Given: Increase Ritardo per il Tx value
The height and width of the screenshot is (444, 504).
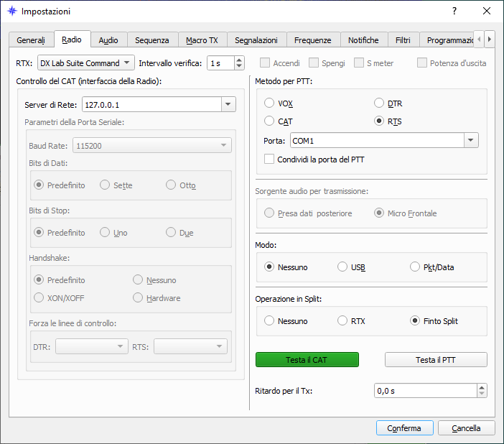Looking at the screenshot, I should coord(482,387).
